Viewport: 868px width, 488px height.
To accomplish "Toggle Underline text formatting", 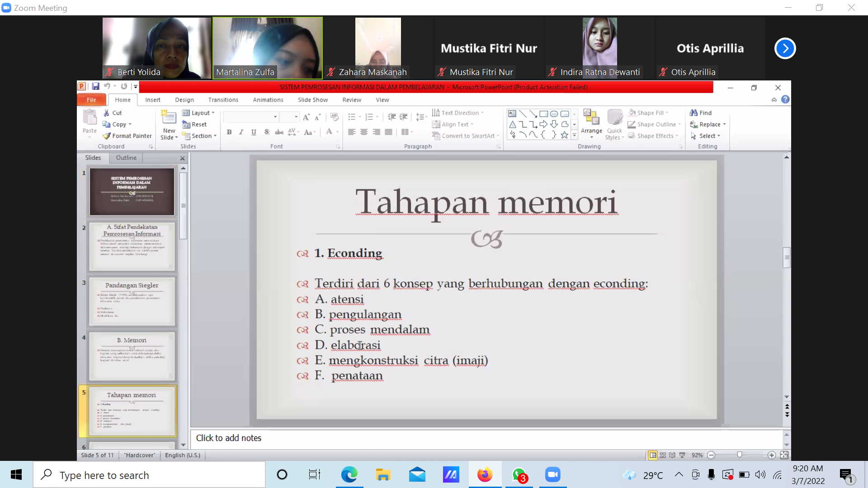I will pos(254,132).
